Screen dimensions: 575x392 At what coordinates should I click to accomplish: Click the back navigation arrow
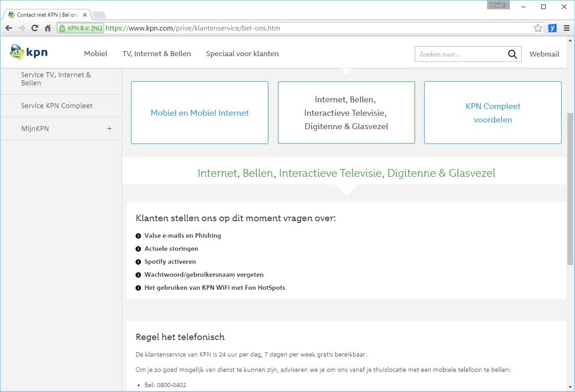point(8,28)
